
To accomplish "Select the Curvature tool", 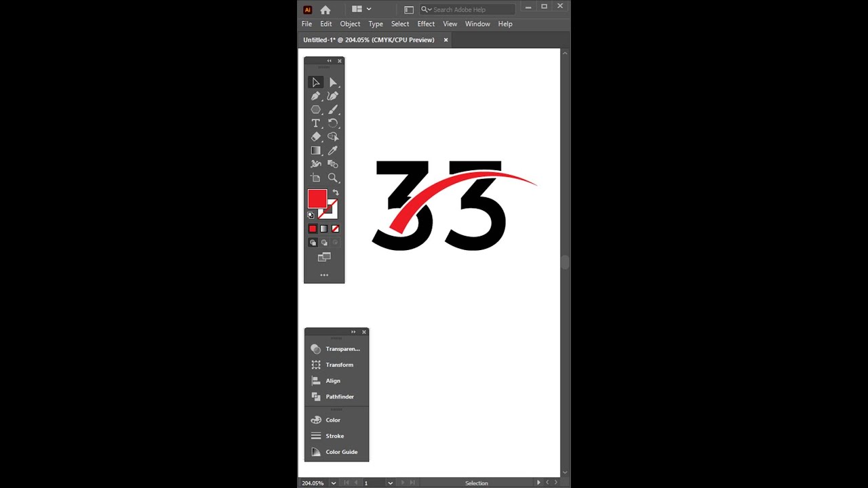I will click(333, 96).
